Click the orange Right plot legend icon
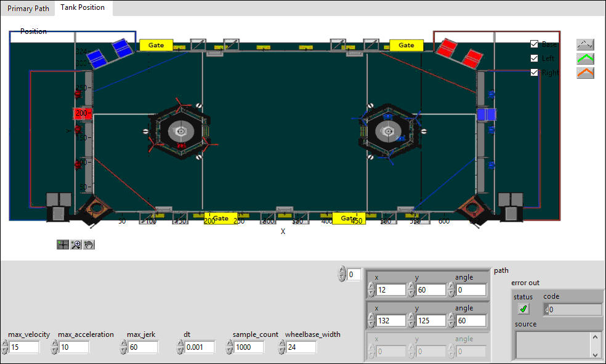The image size is (606, 364). [x=585, y=73]
